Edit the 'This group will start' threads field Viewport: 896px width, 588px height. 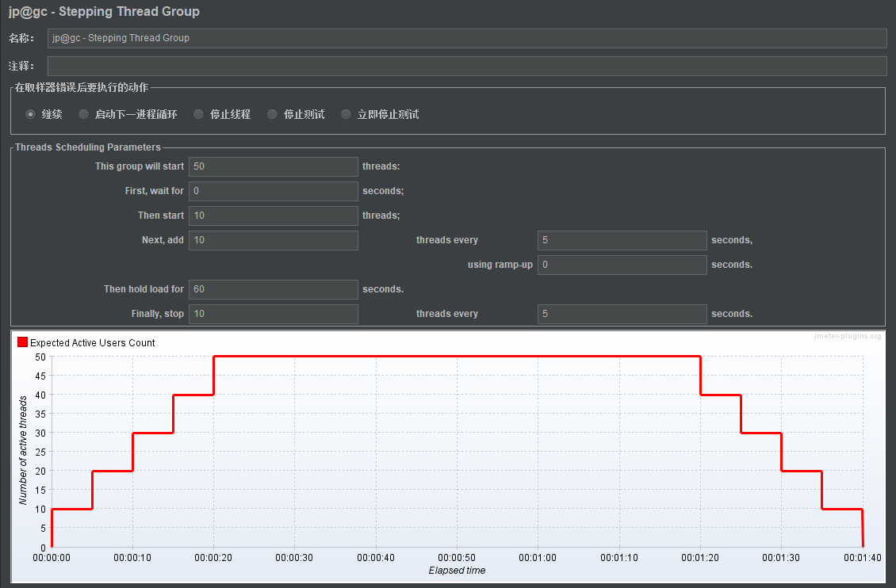[x=273, y=166]
